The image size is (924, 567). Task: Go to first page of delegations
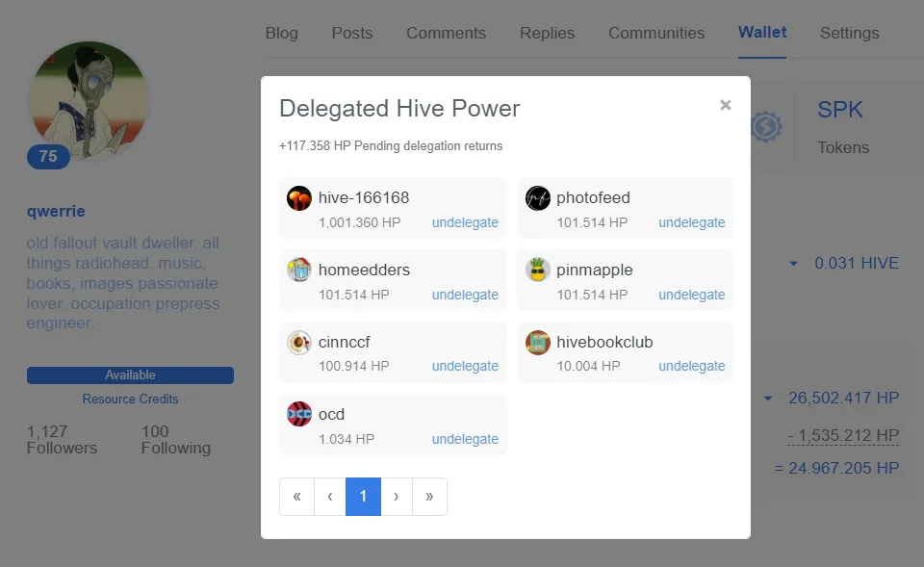click(297, 497)
